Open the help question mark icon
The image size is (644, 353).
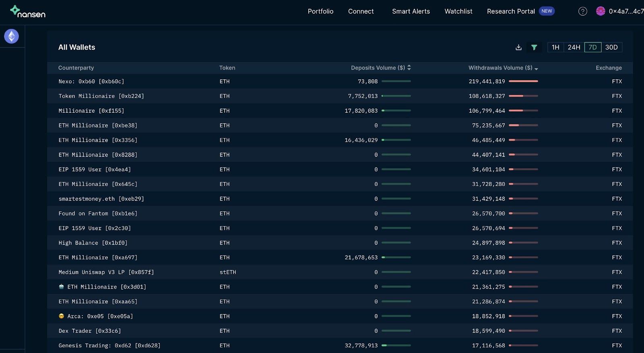coord(582,12)
